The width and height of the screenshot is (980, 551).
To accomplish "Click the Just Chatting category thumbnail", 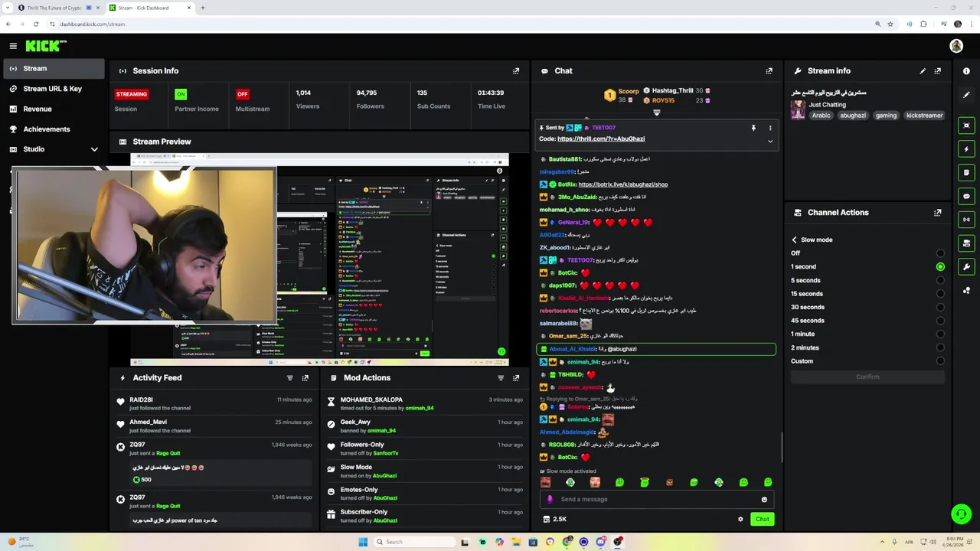I will click(x=799, y=110).
